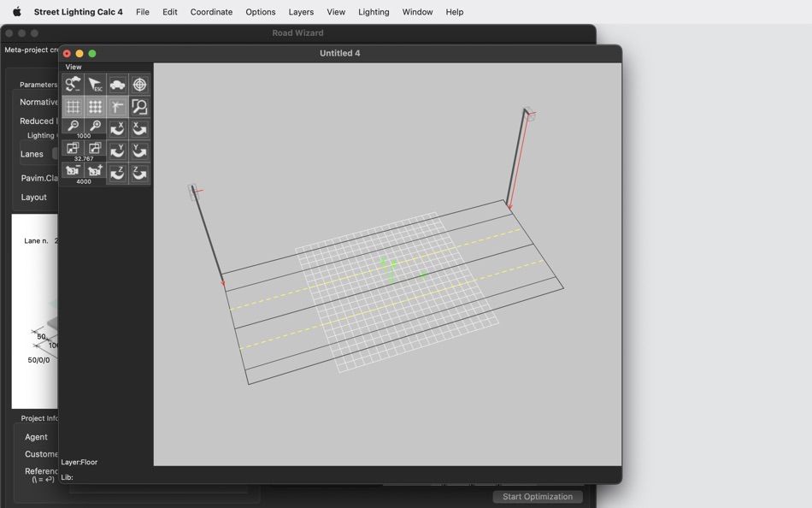Click the 32.767 scale value label
The image size is (812, 508).
pyautogui.click(x=84, y=158)
